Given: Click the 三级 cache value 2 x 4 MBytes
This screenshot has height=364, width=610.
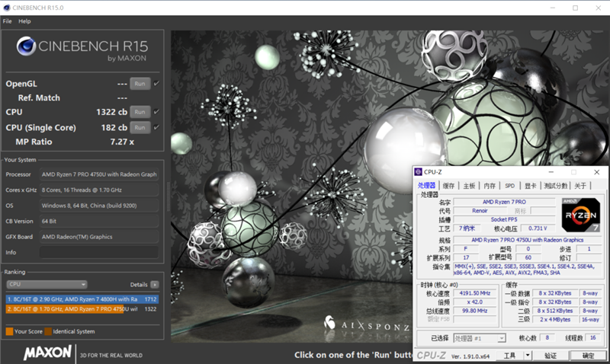Looking at the screenshot, I should coord(555,319).
